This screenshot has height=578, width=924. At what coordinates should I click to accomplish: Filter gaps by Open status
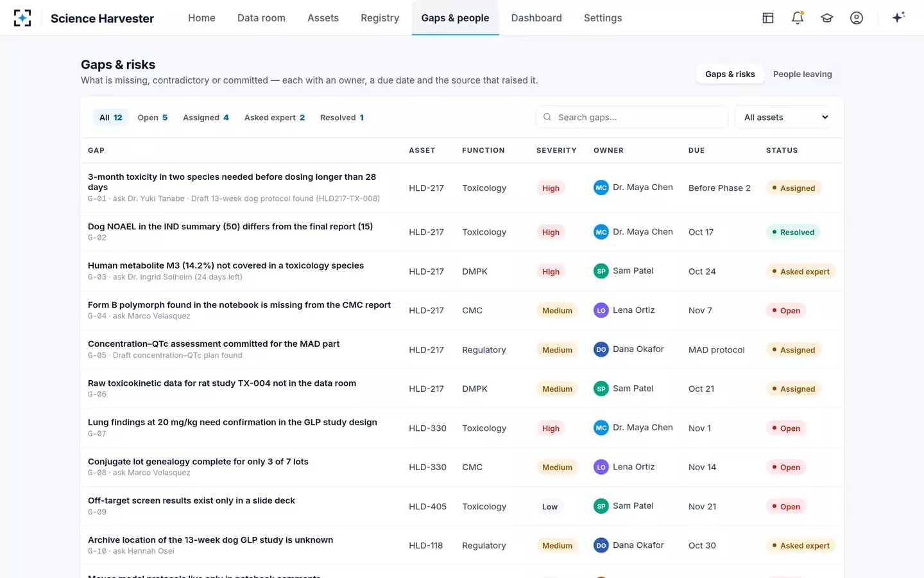(x=153, y=118)
